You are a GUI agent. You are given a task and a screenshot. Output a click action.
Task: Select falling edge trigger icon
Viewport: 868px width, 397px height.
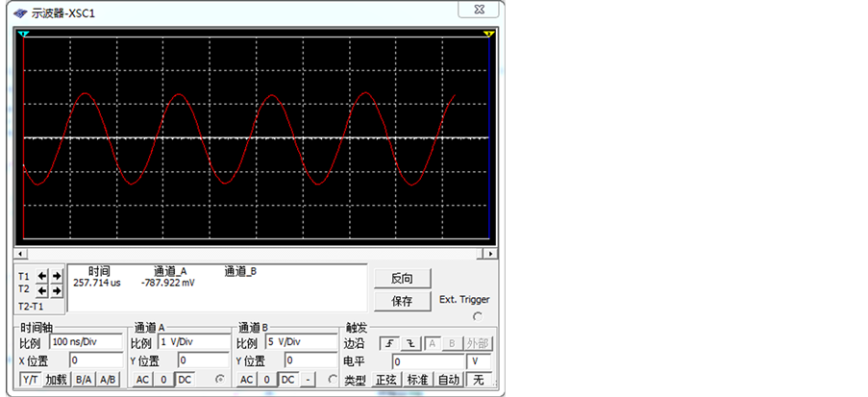pos(409,343)
